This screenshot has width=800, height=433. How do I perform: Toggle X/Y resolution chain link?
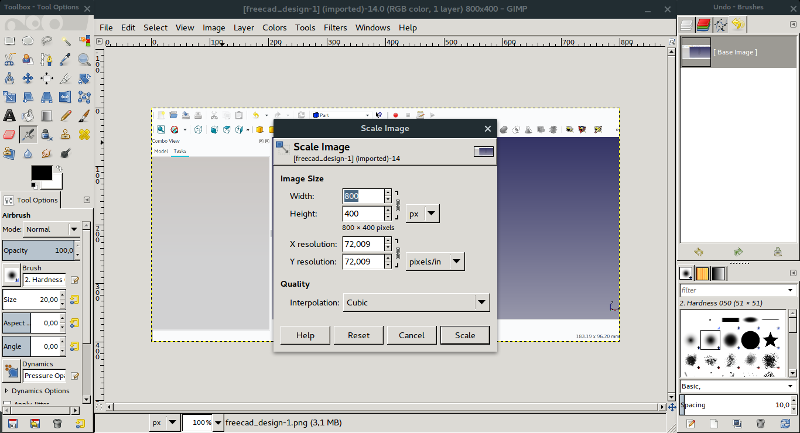point(397,253)
